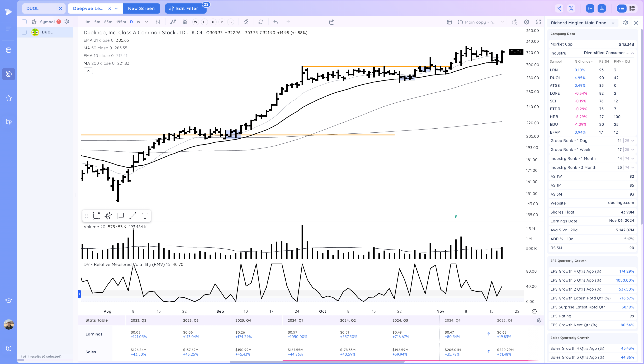Toggle the circled 6 button in chart toolbar
This screenshot has width=644, height=364.
pos(213,22)
